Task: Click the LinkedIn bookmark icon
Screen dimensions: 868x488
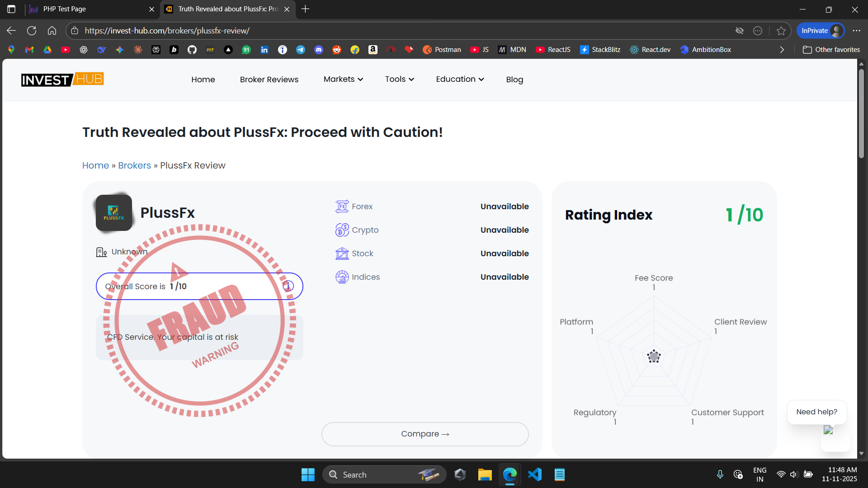Action: click(264, 50)
